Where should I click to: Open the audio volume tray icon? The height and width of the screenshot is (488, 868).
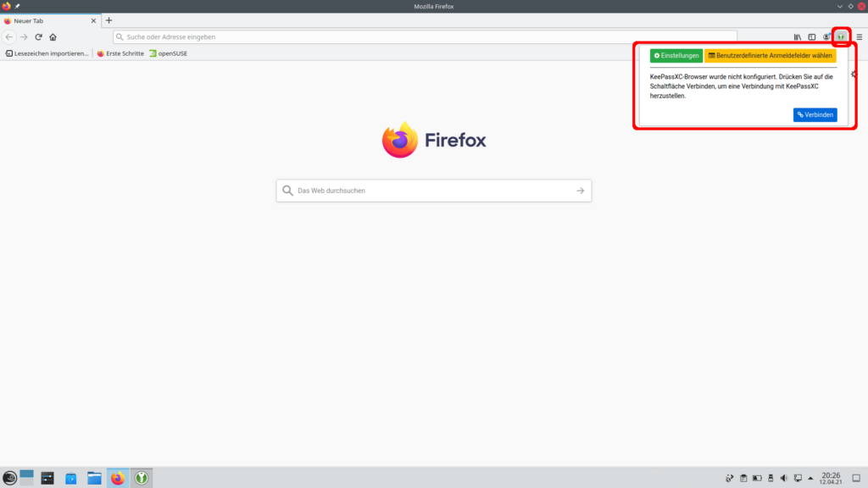[784, 478]
